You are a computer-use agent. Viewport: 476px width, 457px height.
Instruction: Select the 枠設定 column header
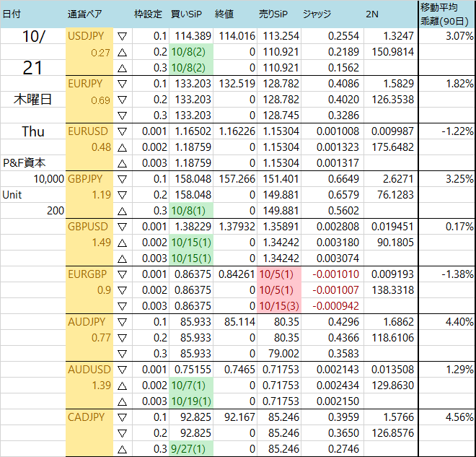tap(148, 14)
